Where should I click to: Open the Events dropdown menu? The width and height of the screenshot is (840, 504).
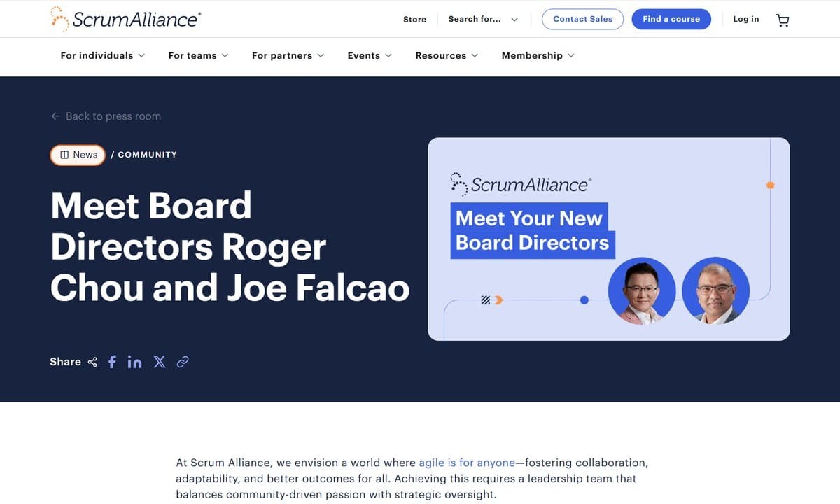click(x=370, y=55)
